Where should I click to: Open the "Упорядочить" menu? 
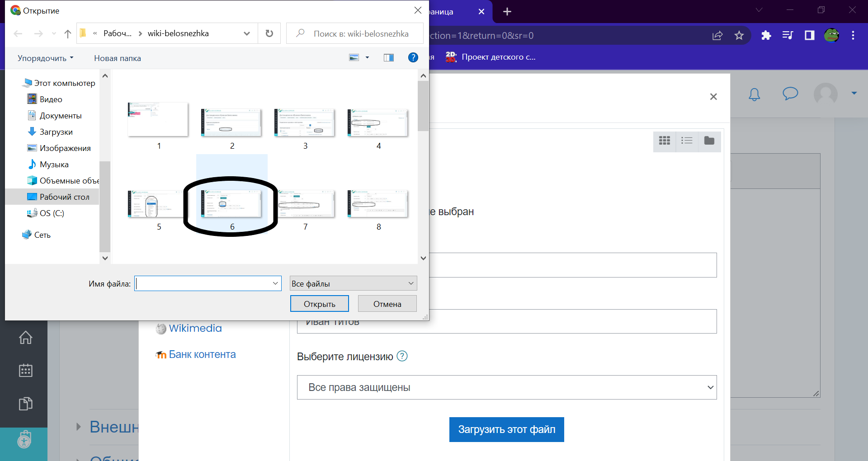click(x=45, y=58)
